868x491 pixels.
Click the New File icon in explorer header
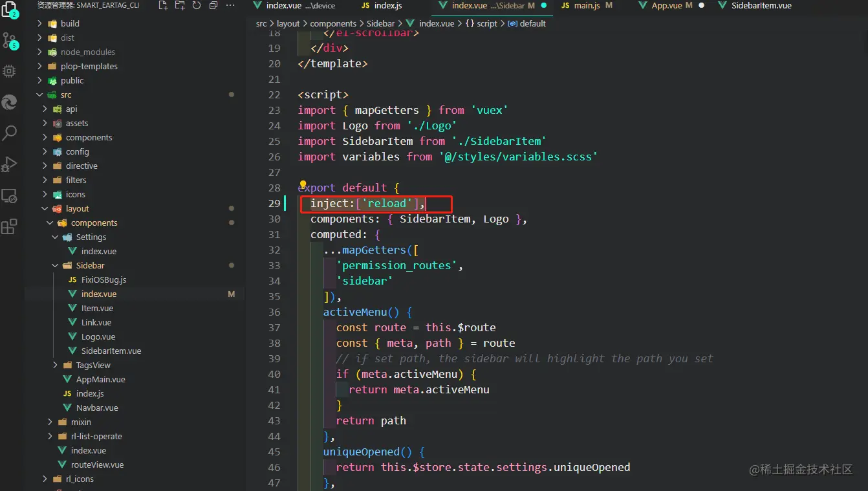163,5
